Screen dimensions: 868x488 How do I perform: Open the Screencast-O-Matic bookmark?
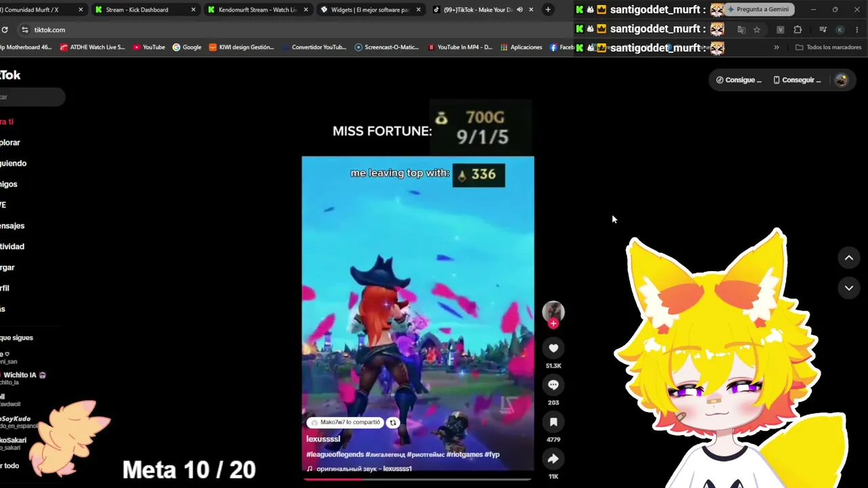[x=387, y=47]
